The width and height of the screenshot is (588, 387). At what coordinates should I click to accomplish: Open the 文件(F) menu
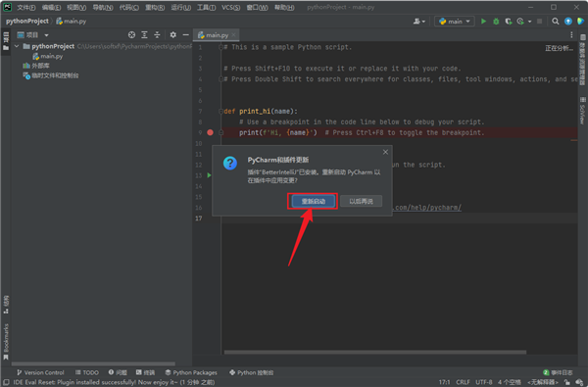(x=25, y=8)
